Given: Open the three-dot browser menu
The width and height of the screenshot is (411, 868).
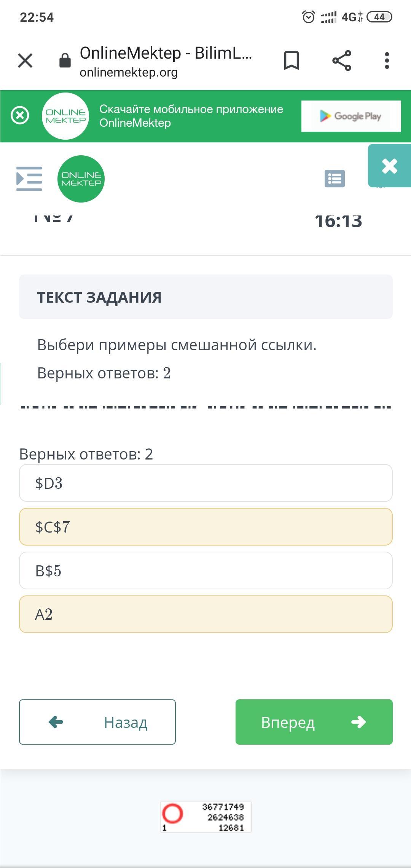Looking at the screenshot, I should (387, 61).
